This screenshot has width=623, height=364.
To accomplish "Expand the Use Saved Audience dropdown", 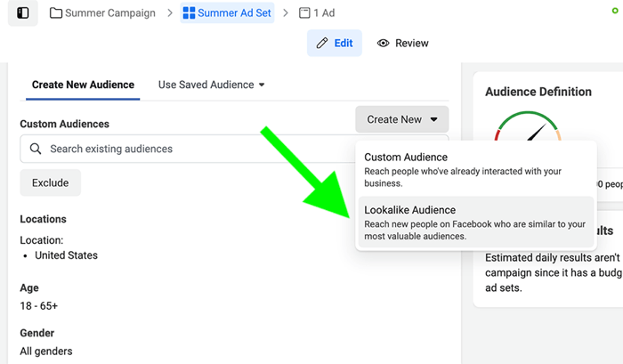I will (x=212, y=85).
